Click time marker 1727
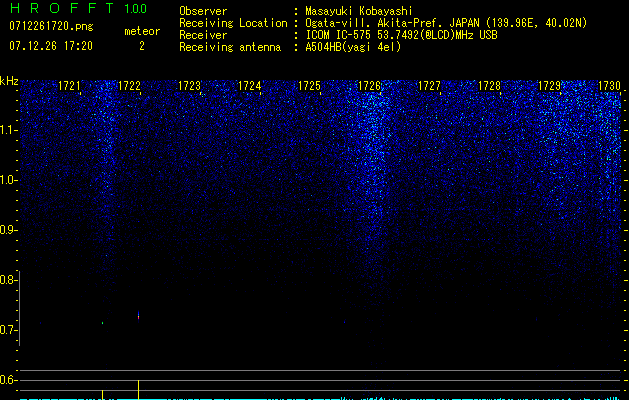 (429, 86)
